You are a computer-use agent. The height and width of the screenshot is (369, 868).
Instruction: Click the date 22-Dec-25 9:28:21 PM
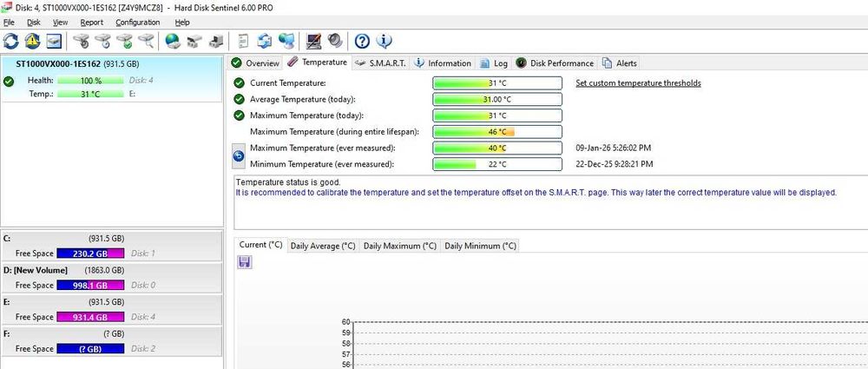pos(615,164)
